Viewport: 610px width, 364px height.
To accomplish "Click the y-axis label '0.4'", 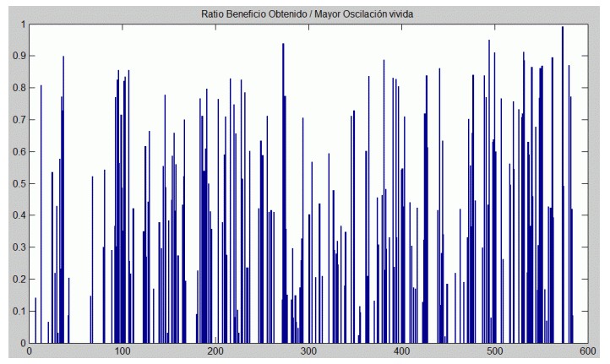I will point(19,215).
